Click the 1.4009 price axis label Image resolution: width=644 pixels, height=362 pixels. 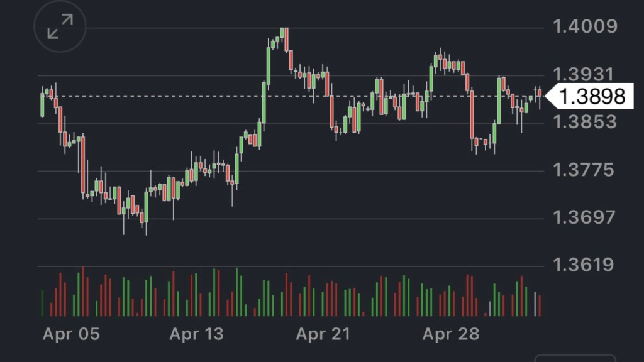(x=584, y=27)
